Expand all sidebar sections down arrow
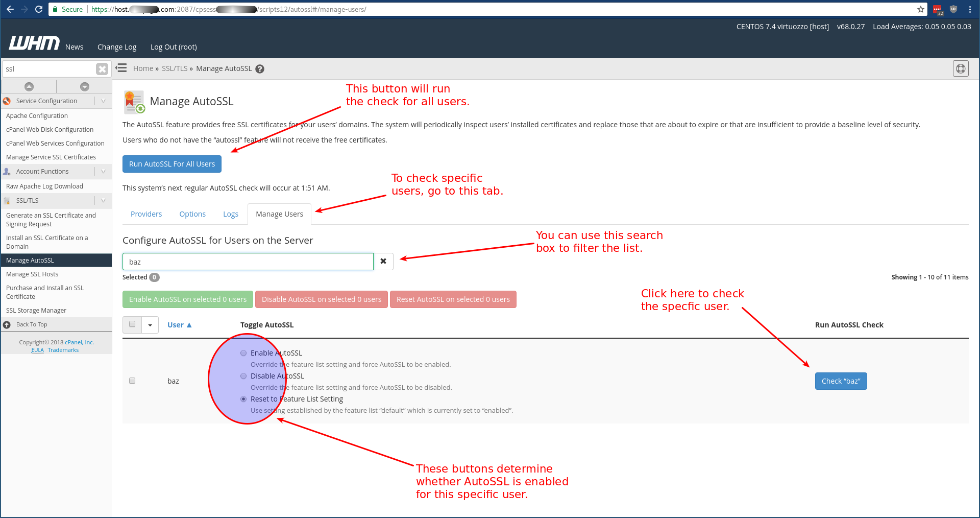 tap(85, 87)
